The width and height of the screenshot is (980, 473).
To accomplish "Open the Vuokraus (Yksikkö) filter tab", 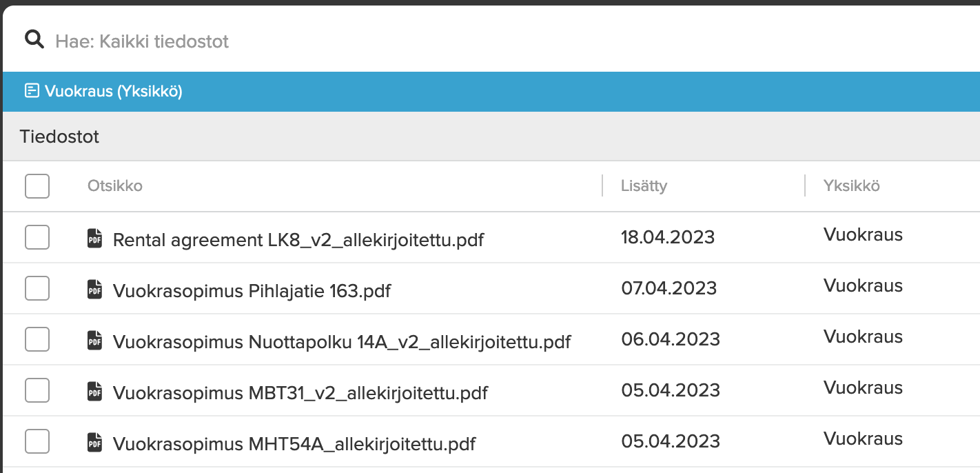I will pyautogui.click(x=114, y=91).
